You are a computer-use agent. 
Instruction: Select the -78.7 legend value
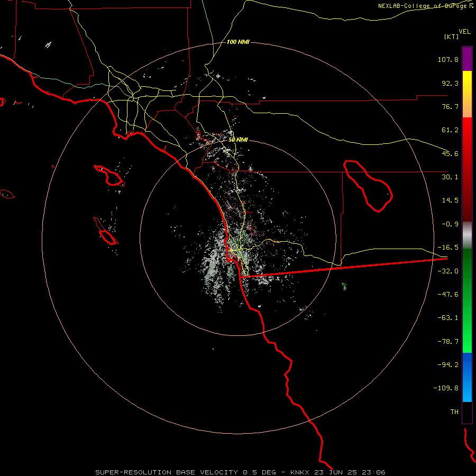pyautogui.click(x=448, y=342)
